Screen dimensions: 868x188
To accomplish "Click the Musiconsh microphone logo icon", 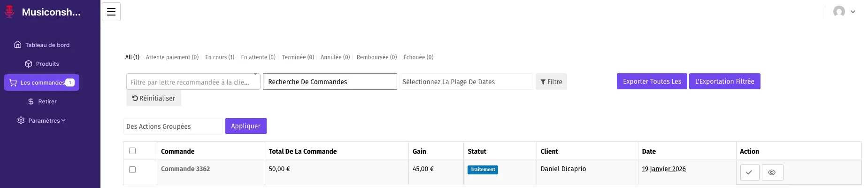I will [9, 12].
